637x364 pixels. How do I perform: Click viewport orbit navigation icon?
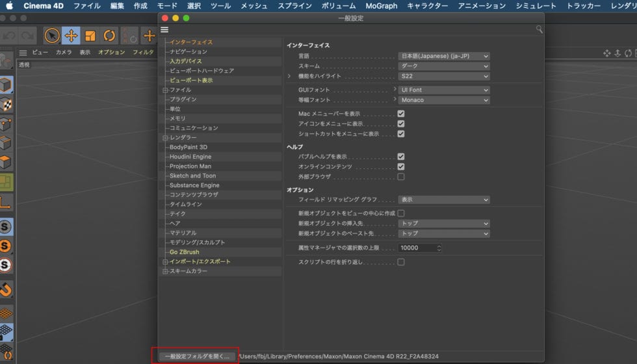point(628,53)
